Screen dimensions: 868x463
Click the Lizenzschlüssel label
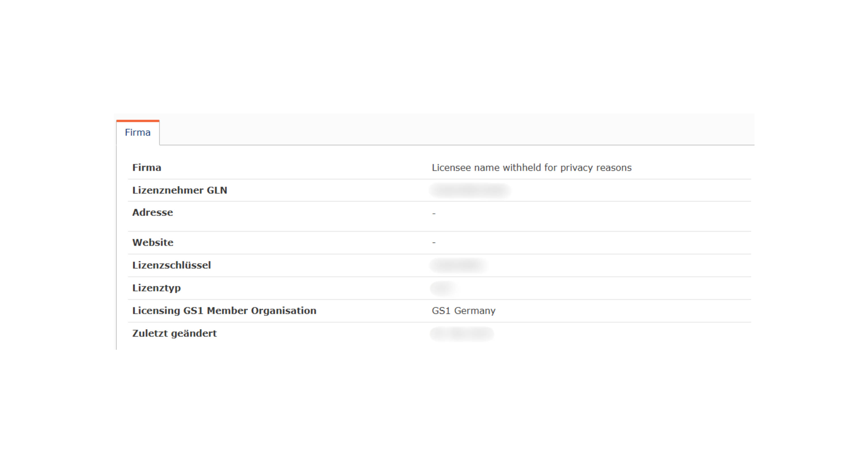(171, 265)
